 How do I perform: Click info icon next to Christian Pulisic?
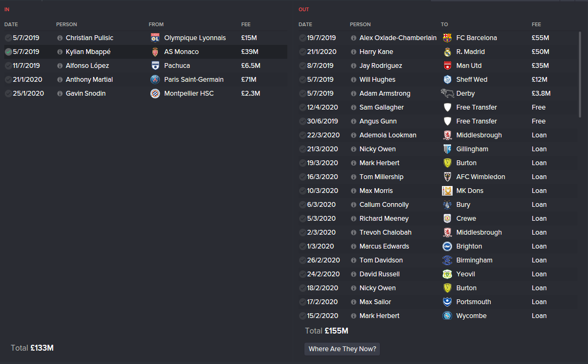coord(60,38)
